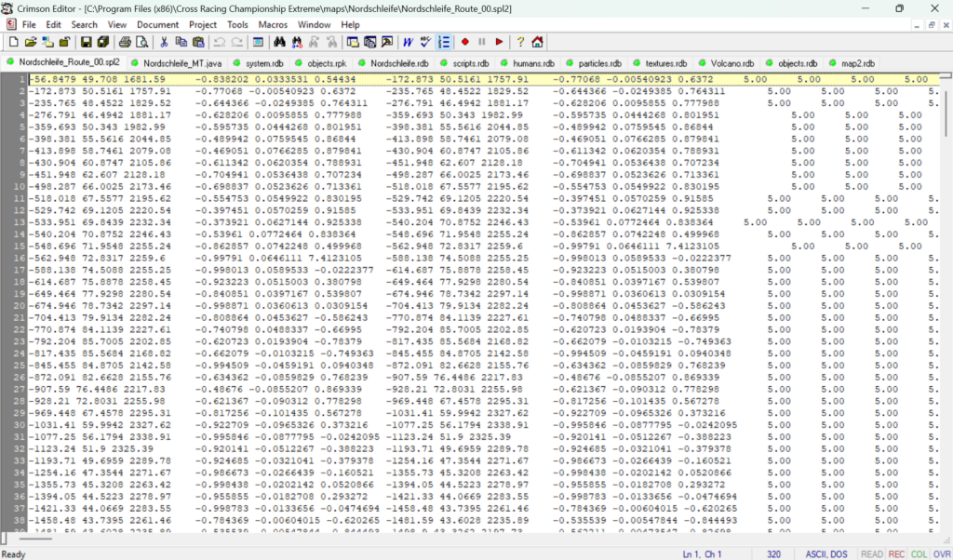Undo the last edit

(220, 42)
